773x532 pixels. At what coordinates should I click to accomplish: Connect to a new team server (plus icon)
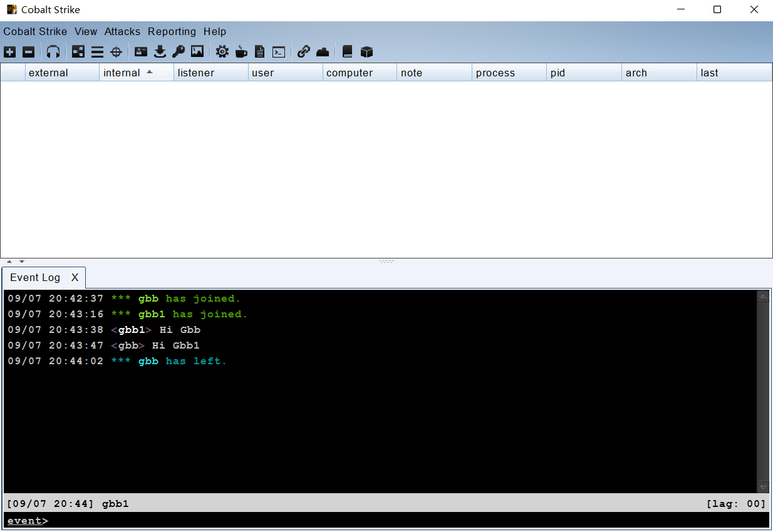pos(10,52)
